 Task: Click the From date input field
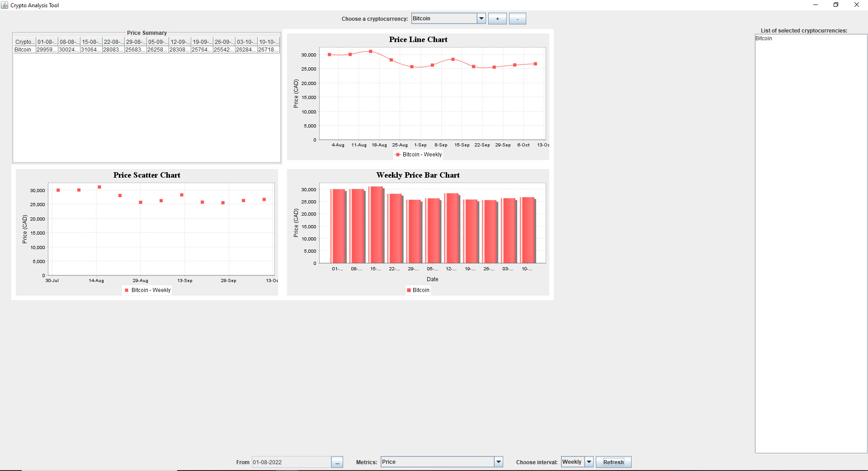(291, 462)
